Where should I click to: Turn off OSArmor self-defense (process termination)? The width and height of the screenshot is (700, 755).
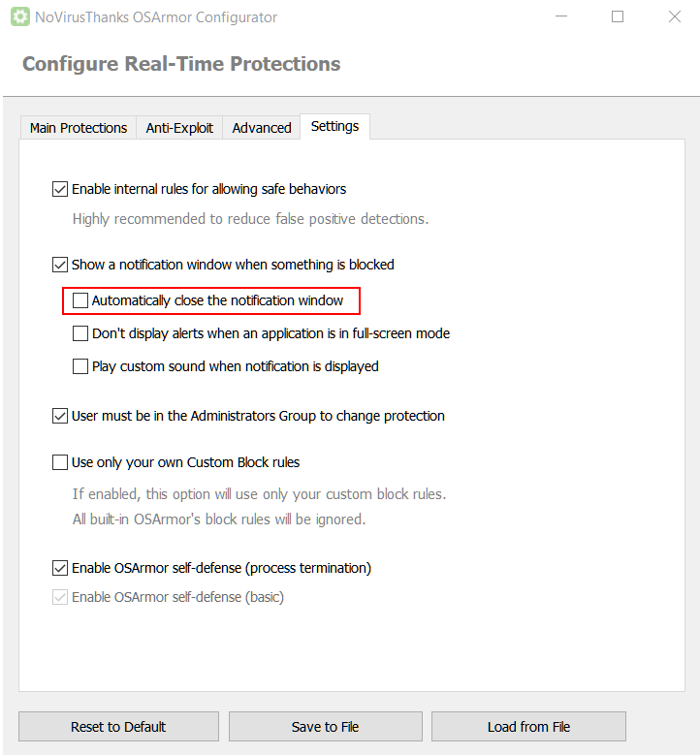click(x=60, y=568)
